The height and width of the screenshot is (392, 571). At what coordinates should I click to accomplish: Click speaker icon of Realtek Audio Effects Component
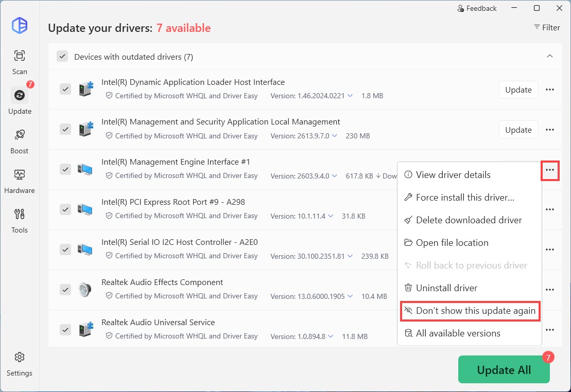(85, 290)
